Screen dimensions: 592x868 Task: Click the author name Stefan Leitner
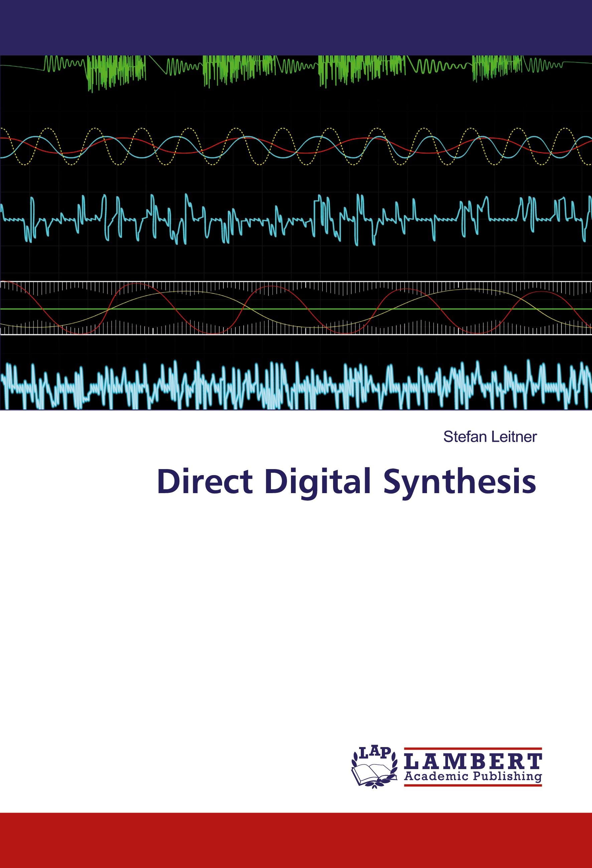pyautogui.click(x=490, y=437)
